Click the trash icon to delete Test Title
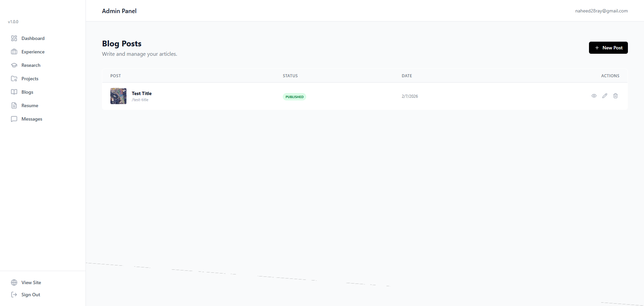Viewport: 644px width, 306px height. coord(615,96)
